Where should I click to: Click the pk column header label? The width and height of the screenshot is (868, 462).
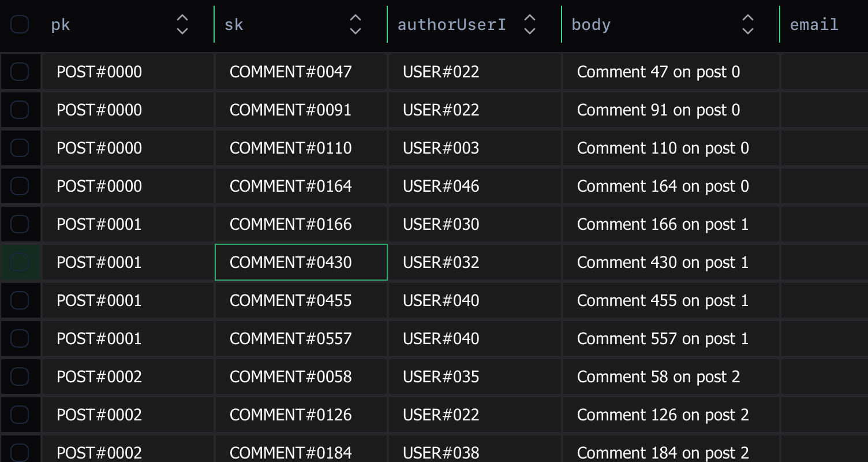(x=61, y=25)
